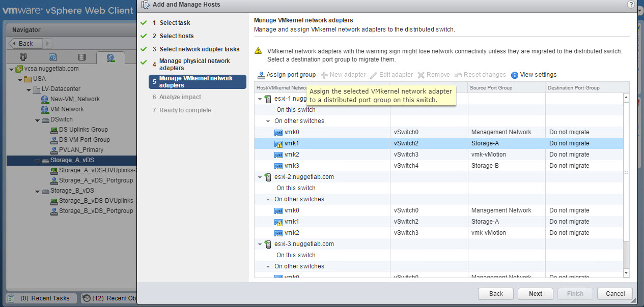Collapse the esxi-1 host tree node

[x=260, y=99]
